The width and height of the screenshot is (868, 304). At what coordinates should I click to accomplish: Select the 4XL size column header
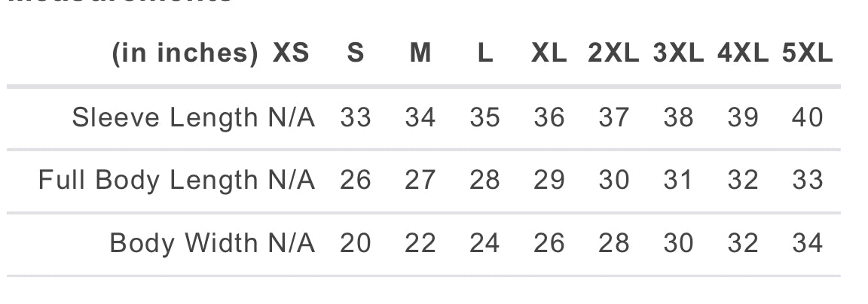point(744,53)
